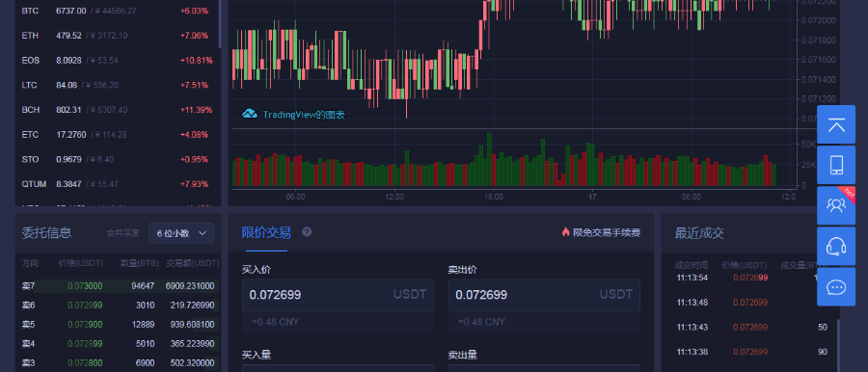Click the 11:13:43 recent trade row
Image resolution: width=868 pixels, height=372 pixels.
pyautogui.click(x=749, y=327)
